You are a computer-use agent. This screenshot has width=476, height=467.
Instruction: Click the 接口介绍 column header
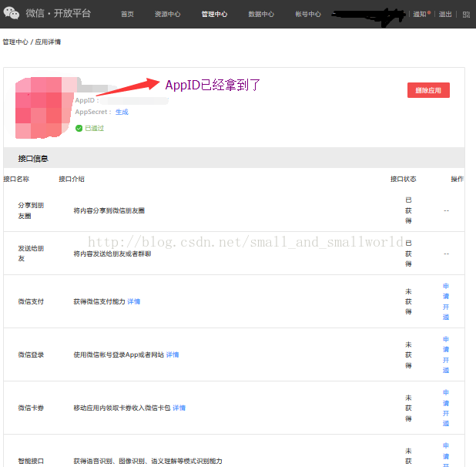point(72,179)
